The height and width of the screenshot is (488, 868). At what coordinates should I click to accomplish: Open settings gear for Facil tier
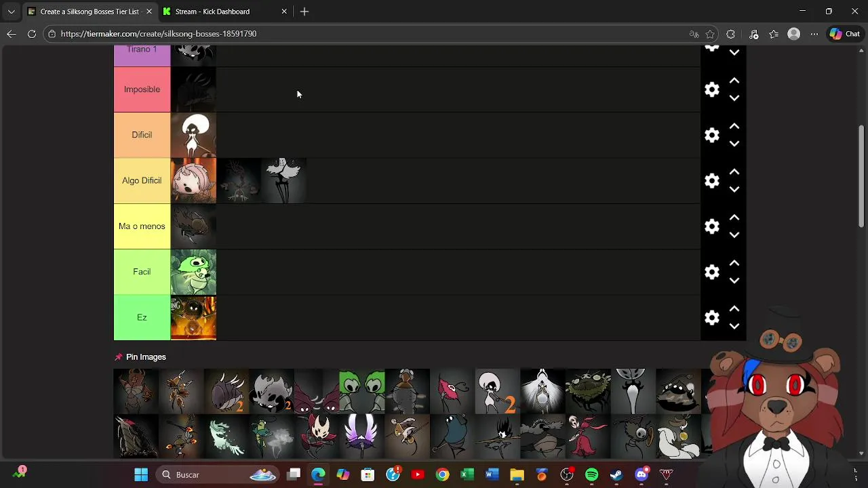pos(711,272)
